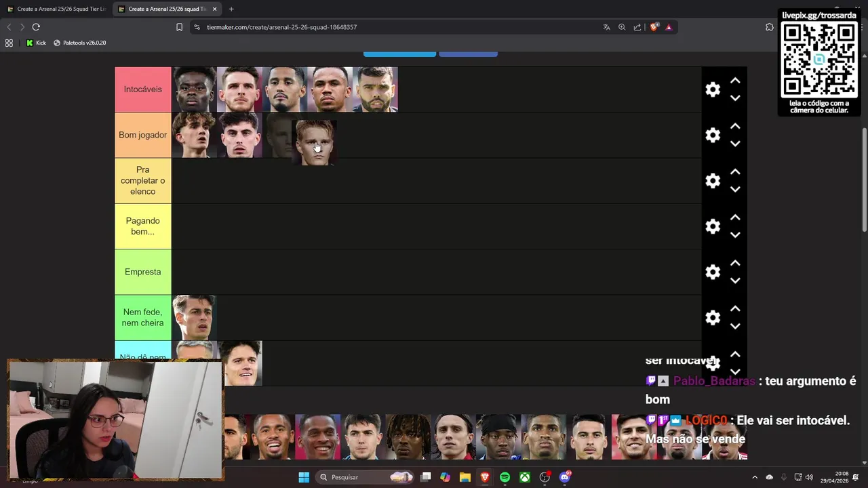Move Nem fede, nem cheira tier up

(x=735, y=309)
